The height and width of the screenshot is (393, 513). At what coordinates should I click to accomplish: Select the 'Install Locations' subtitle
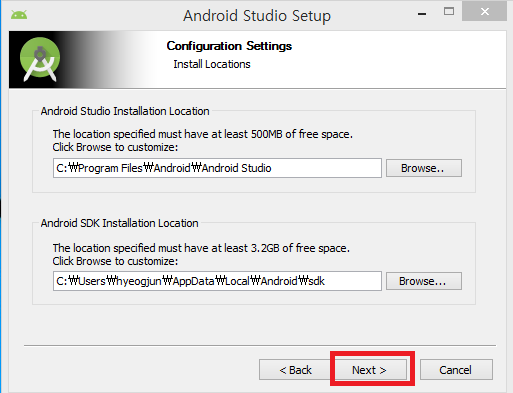[x=212, y=64]
